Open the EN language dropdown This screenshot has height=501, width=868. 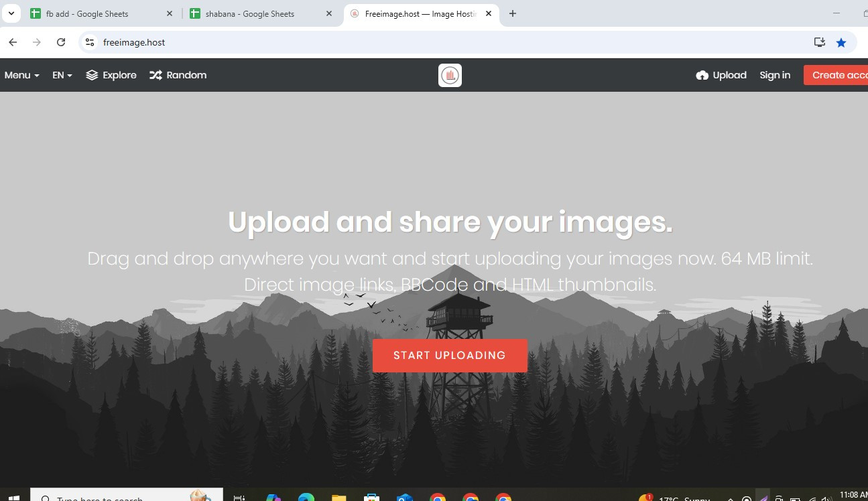point(62,75)
